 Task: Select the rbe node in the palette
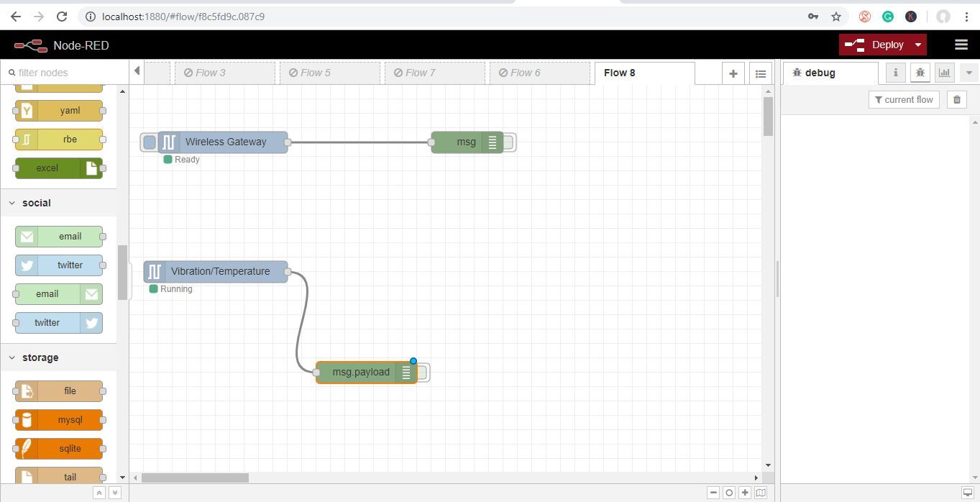(x=59, y=140)
